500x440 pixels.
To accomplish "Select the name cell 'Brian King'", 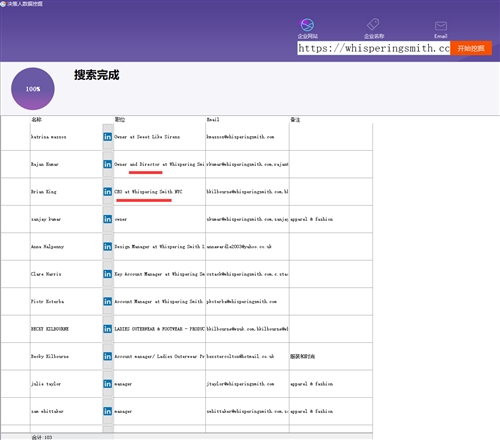I will (66, 192).
